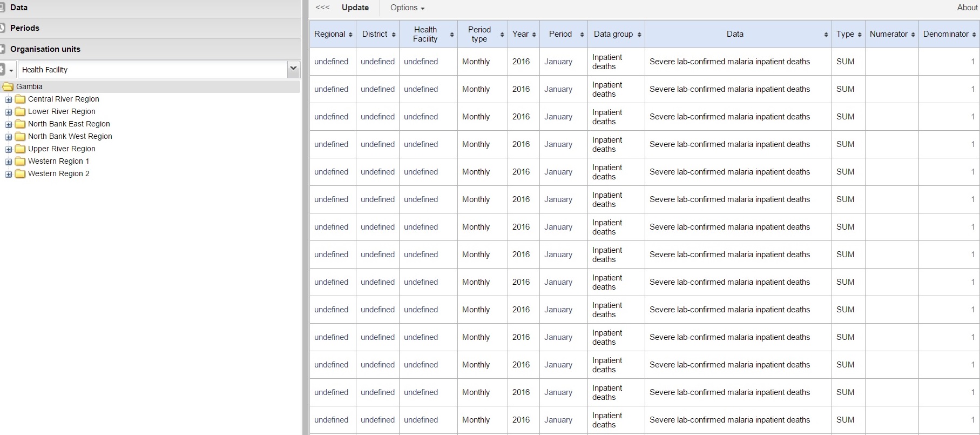Click the Central River Region folder icon

point(21,99)
